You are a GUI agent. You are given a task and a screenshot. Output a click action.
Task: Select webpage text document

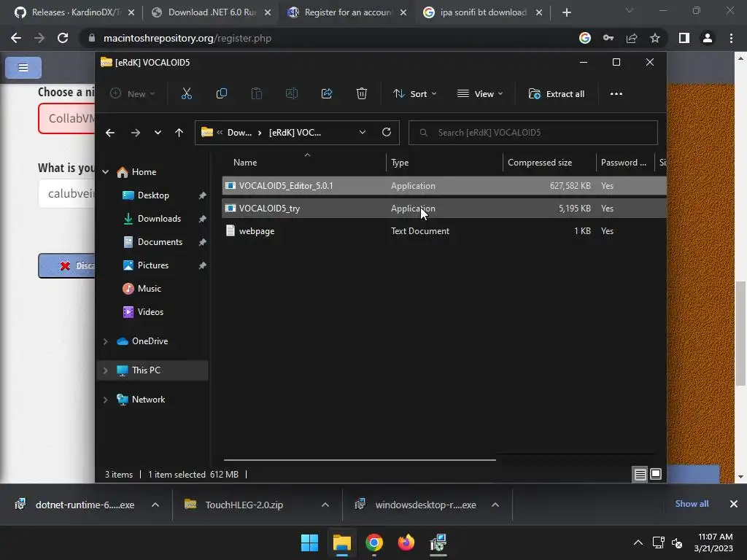pyautogui.click(x=444, y=231)
